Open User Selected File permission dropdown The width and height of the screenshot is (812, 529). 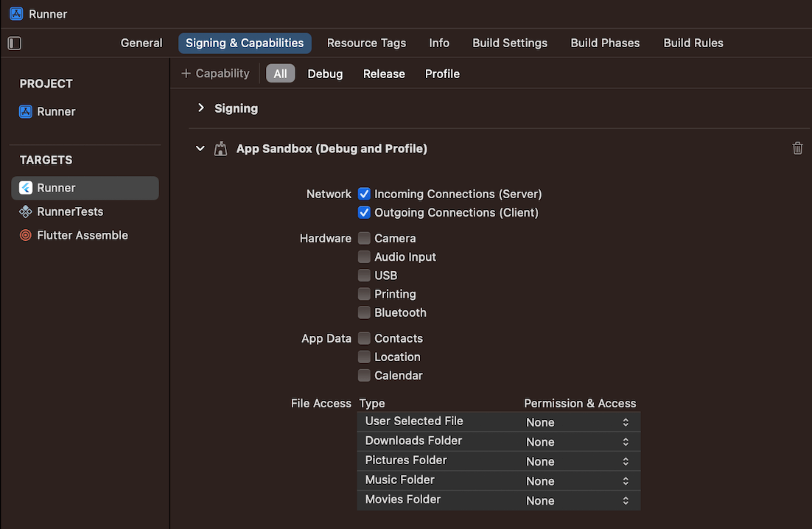pos(578,422)
